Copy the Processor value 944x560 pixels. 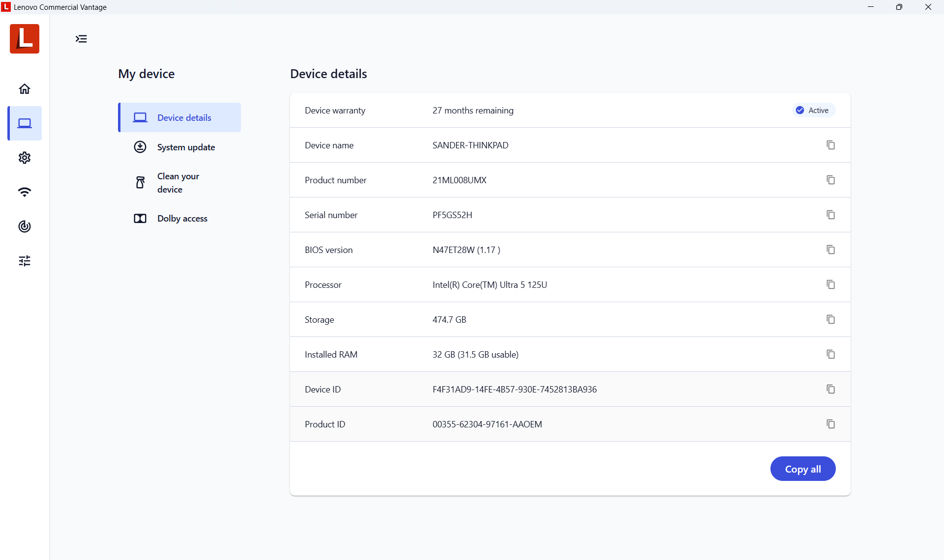tap(830, 284)
